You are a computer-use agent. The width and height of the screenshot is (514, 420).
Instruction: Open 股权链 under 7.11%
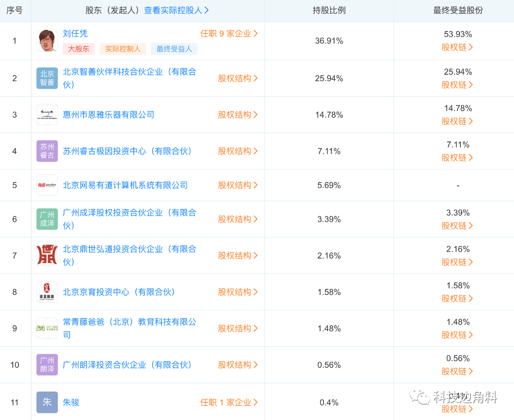pos(457,158)
